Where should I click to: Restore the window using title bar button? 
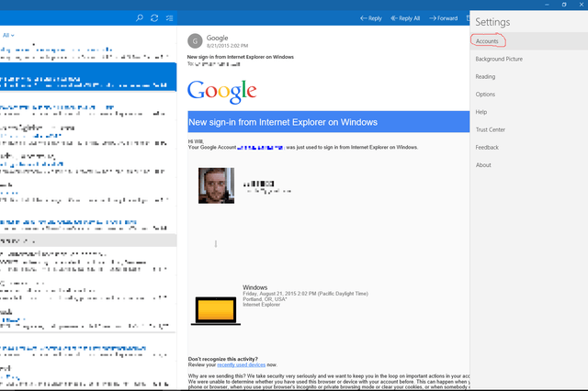click(564, 5)
